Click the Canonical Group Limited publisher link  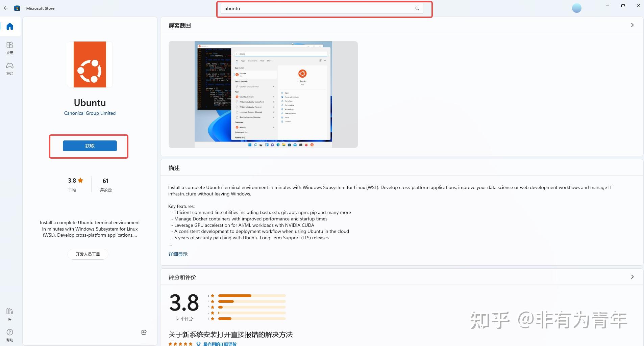pyautogui.click(x=90, y=113)
